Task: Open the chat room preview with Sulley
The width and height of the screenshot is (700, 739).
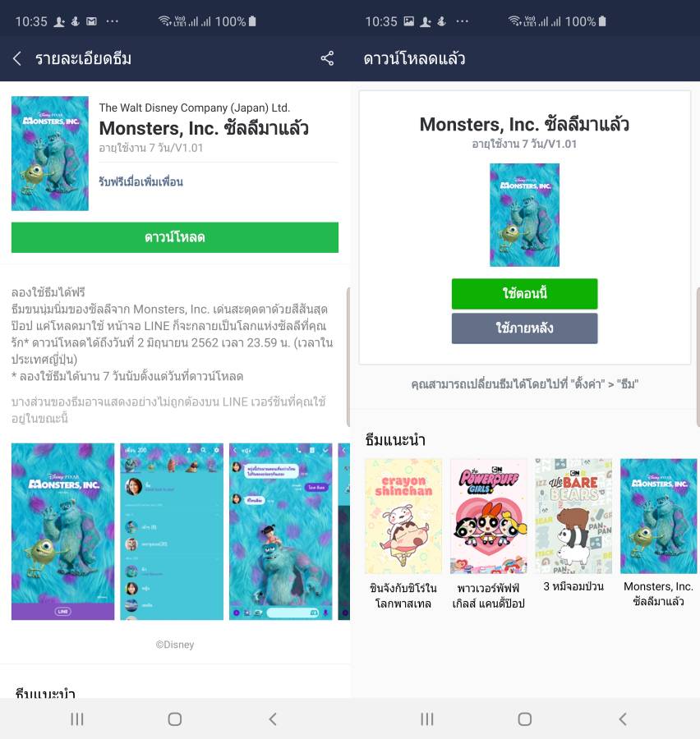Action: click(x=281, y=531)
